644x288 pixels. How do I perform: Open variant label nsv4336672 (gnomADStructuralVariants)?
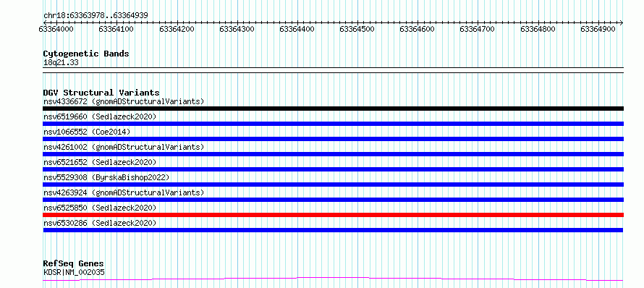[x=124, y=101]
